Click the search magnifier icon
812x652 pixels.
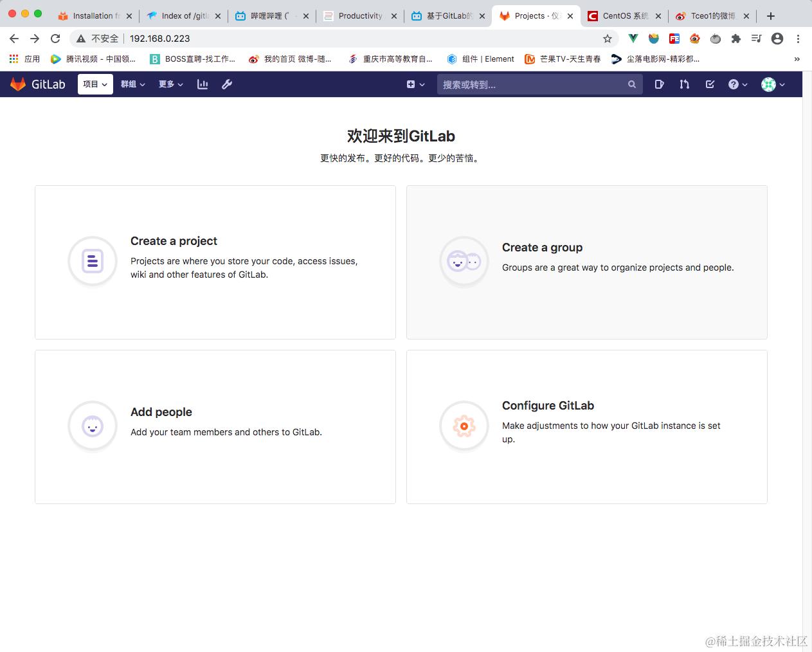(632, 84)
